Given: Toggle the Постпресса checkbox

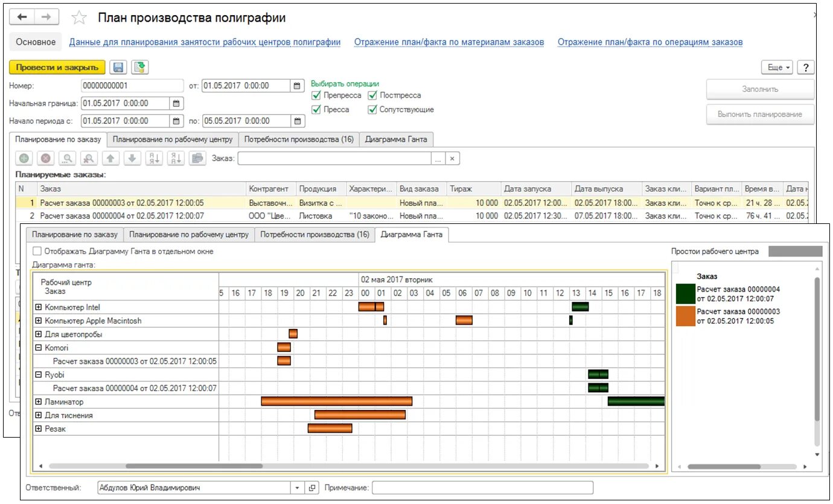Looking at the screenshot, I should 372,95.
